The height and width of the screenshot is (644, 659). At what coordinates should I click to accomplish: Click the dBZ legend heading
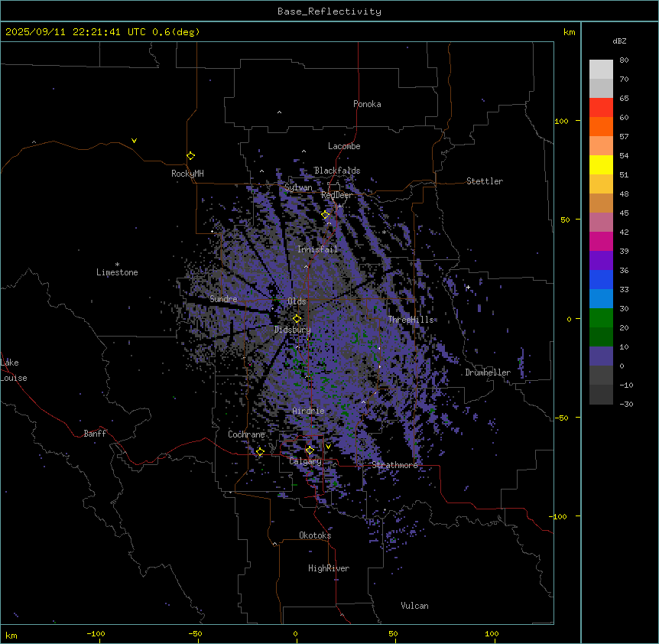tap(619, 41)
